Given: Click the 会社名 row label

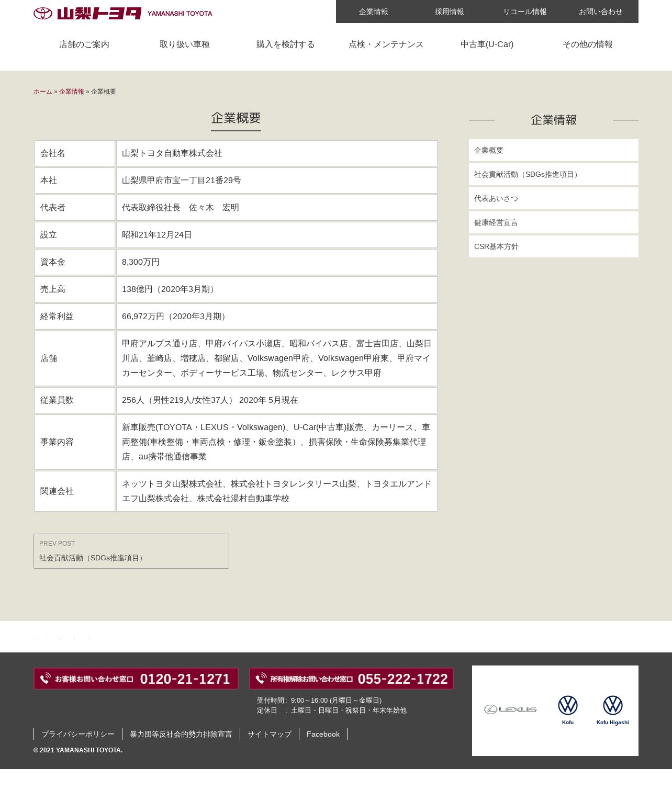Looking at the screenshot, I should tap(75, 153).
